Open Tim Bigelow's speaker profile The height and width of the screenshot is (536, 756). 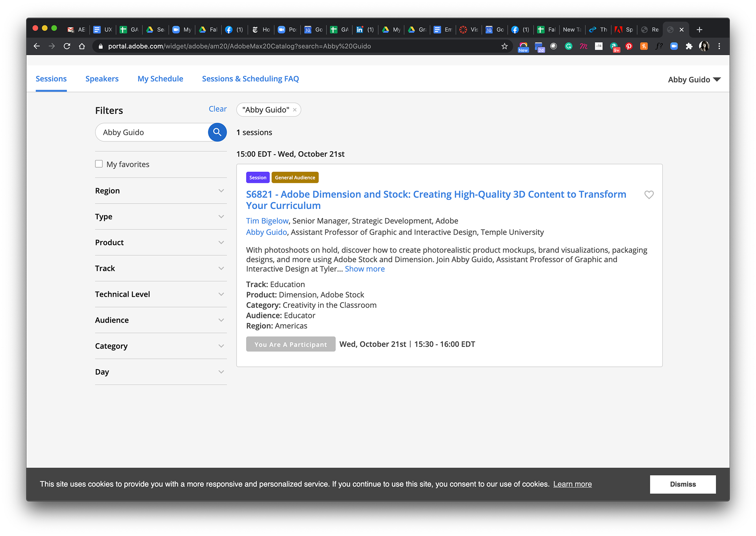tap(267, 221)
